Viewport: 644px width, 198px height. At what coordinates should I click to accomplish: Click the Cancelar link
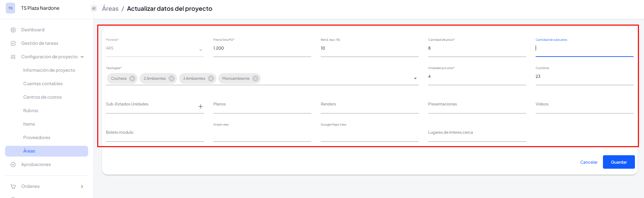[x=588, y=162]
